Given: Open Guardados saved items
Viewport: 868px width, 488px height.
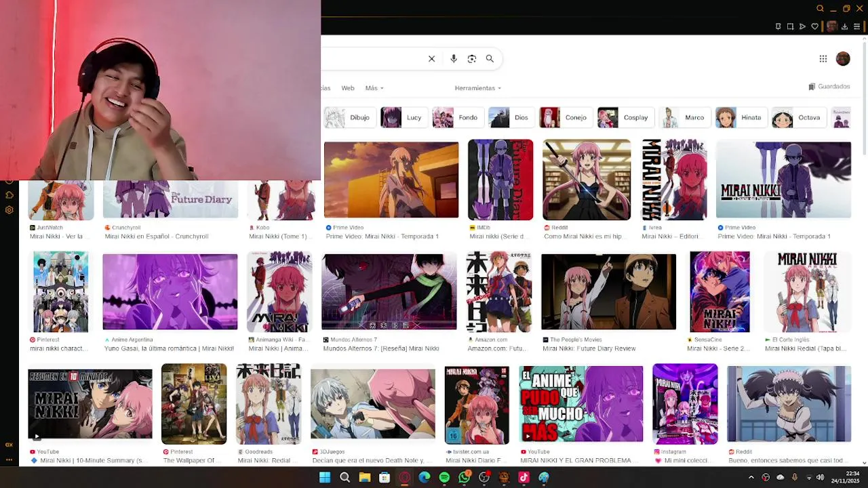Looking at the screenshot, I should [829, 87].
